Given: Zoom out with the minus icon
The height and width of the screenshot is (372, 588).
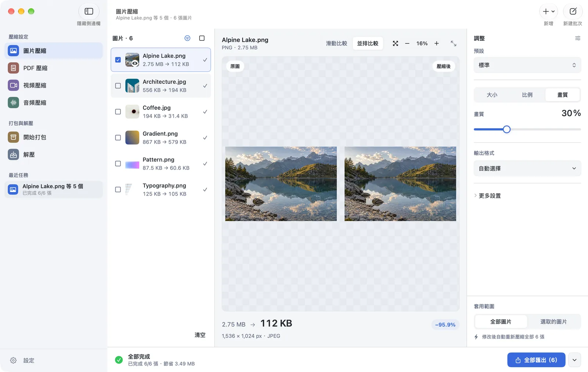Looking at the screenshot, I should [407, 43].
